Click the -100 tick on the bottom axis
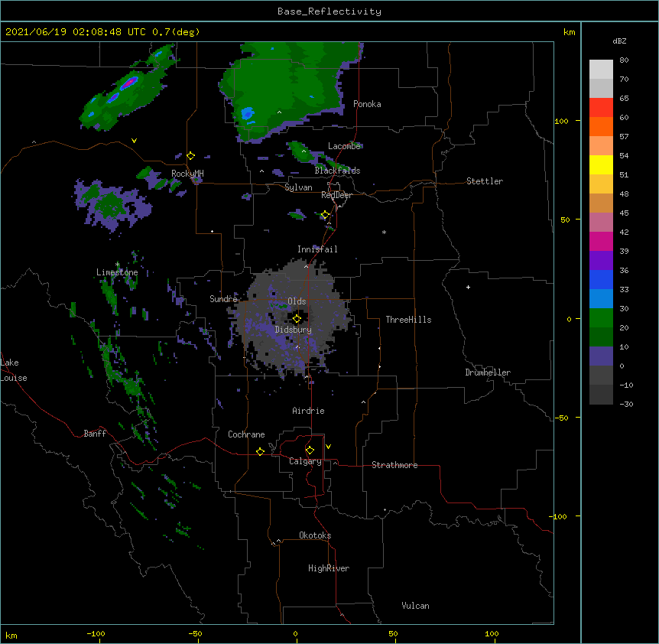Image resolution: width=659 pixels, height=644 pixels. [96, 633]
